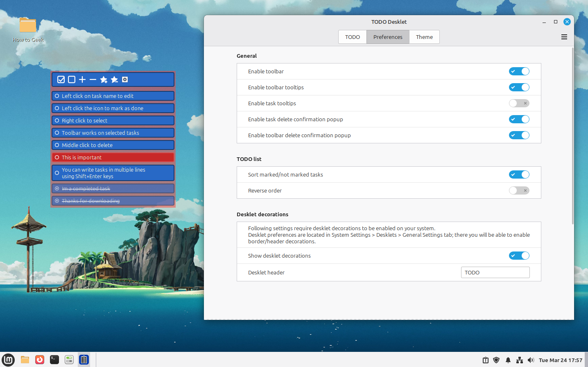Click the volume speaker tray icon
The height and width of the screenshot is (367, 588).
(x=531, y=360)
